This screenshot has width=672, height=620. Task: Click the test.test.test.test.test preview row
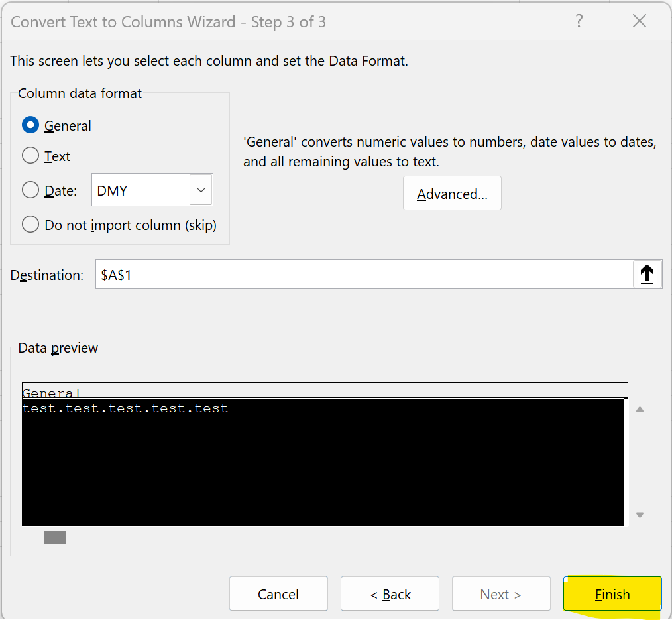click(x=125, y=409)
